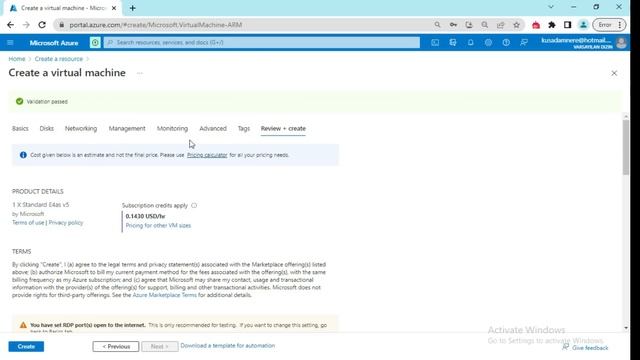Open the Terms of use link

(x=28, y=222)
